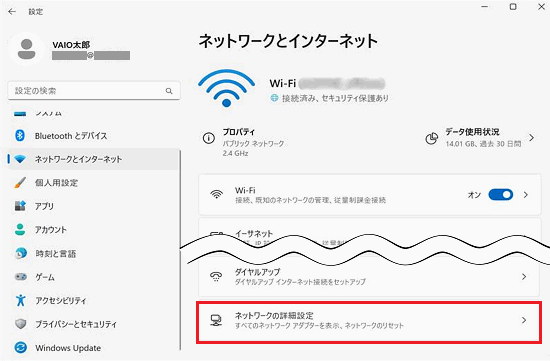Click the ダイヤルアップ phone icon
This screenshot has height=361, width=550.
216,277
